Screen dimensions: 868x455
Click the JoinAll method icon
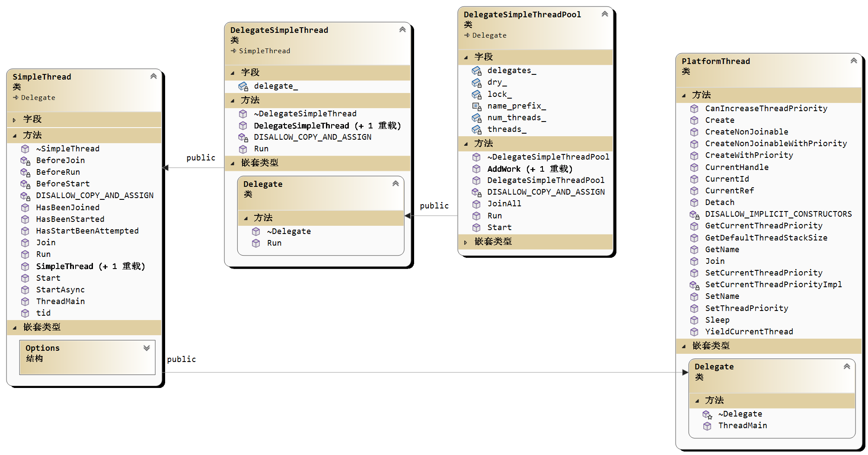click(476, 204)
